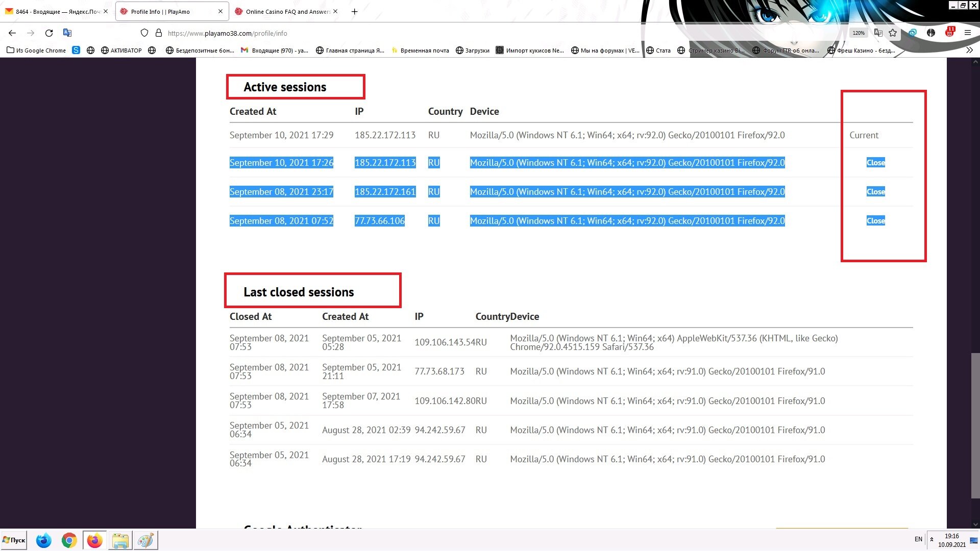The width and height of the screenshot is (980, 551).
Task: Show more bookmarks overflow chevron
Action: (969, 51)
